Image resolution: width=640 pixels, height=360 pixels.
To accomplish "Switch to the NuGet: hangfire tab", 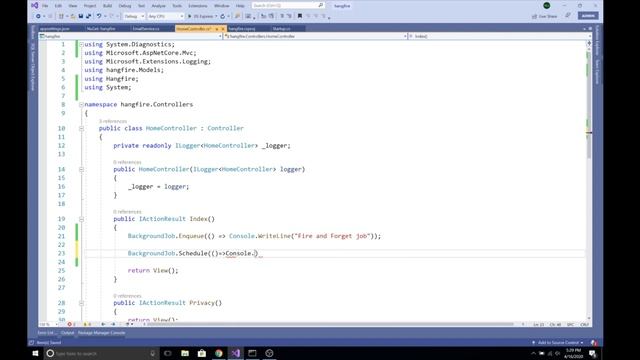I will 101,29.
